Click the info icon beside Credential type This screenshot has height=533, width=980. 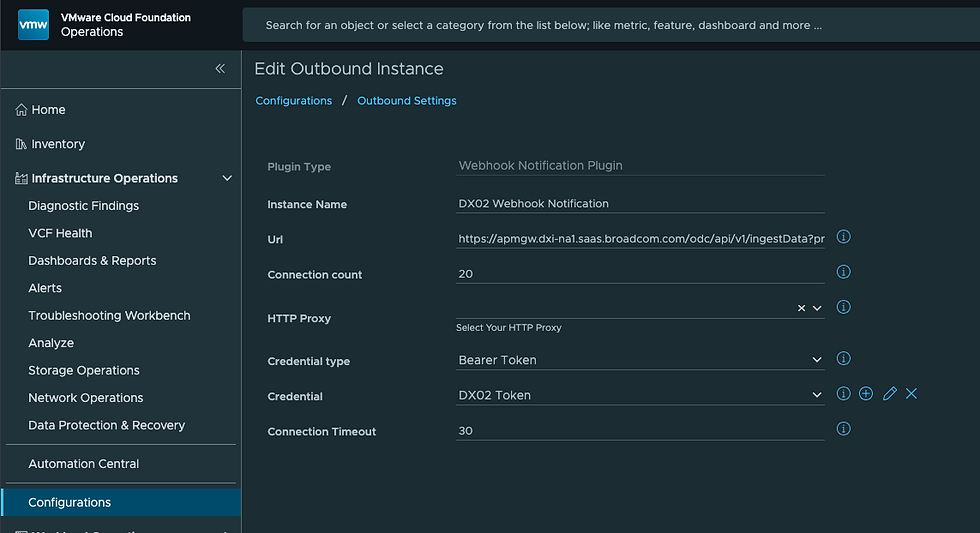click(843, 358)
